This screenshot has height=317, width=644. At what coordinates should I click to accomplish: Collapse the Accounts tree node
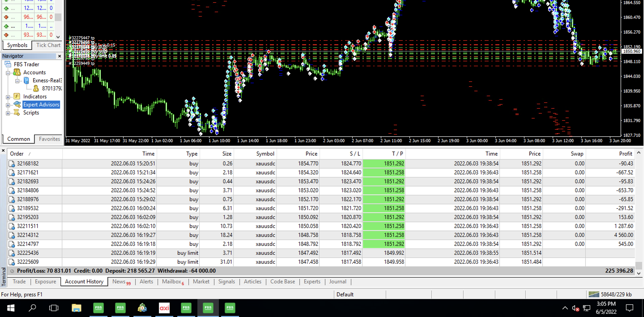click(x=8, y=73)
